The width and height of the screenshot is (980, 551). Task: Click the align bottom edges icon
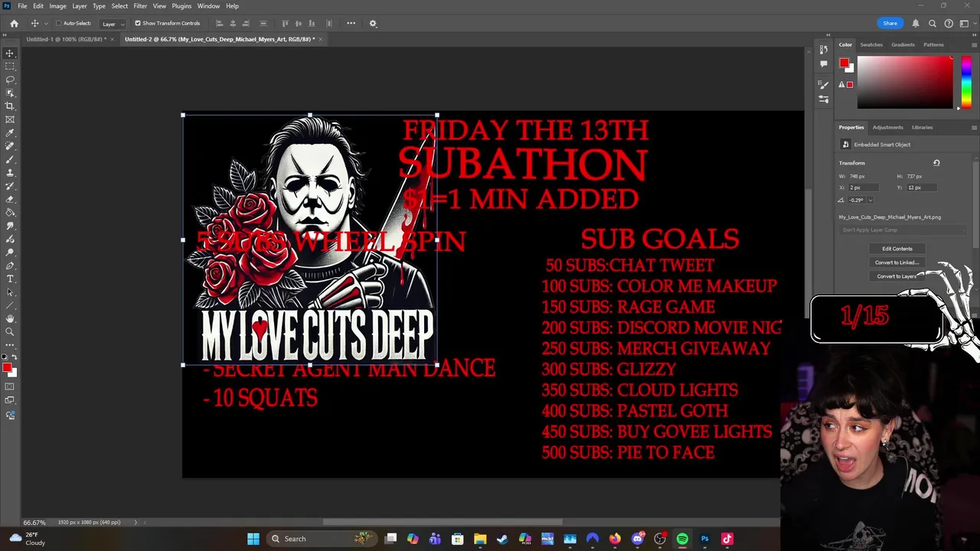(312, 23)
